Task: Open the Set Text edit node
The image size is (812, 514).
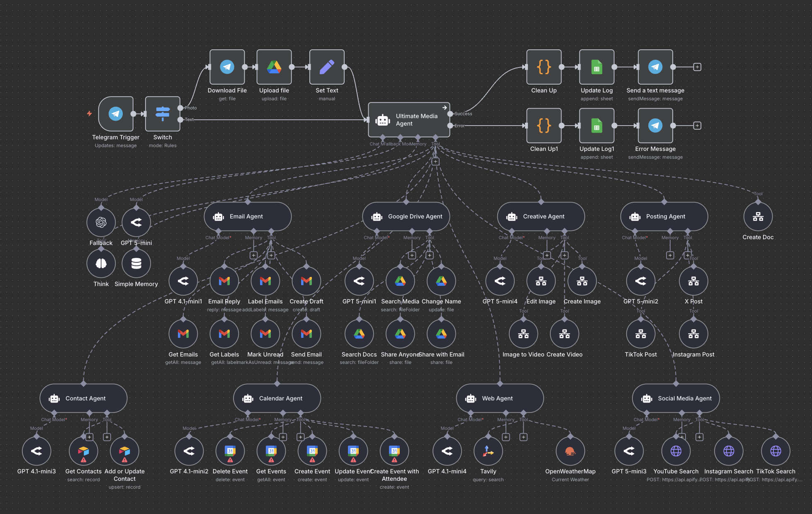Action: tap(327, 67)
